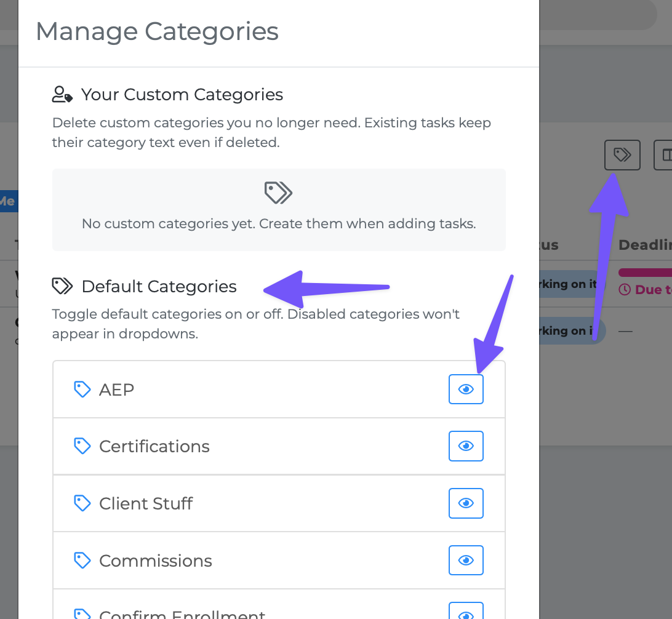
Task: Click the Default Categories tags icon
Action: pos(62,286)
